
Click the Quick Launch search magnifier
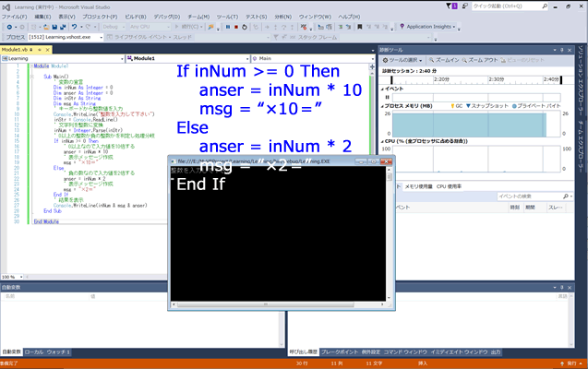tap(545, 6)
